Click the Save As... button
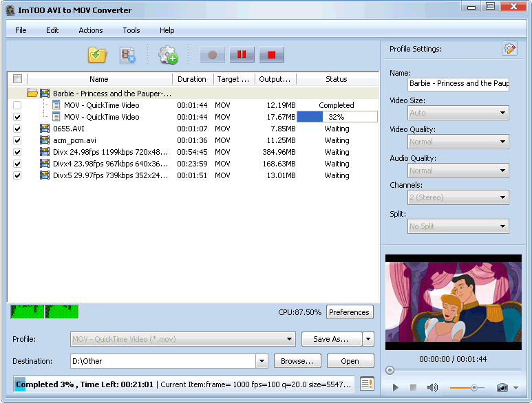 [x=331, y=339]
